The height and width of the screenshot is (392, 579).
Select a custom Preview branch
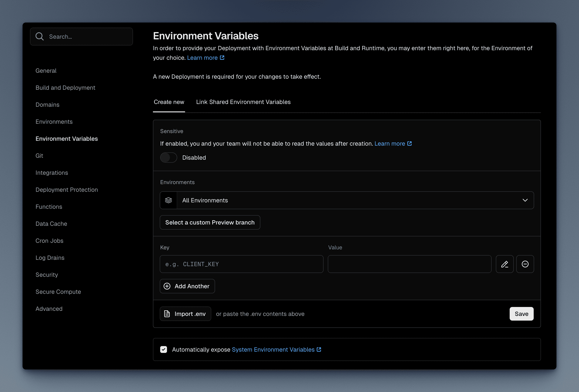[210, 222]
